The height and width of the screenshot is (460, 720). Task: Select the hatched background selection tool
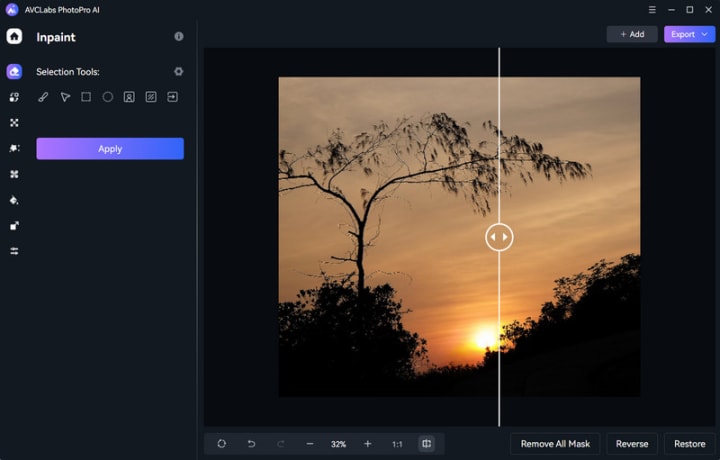(151, 97)
